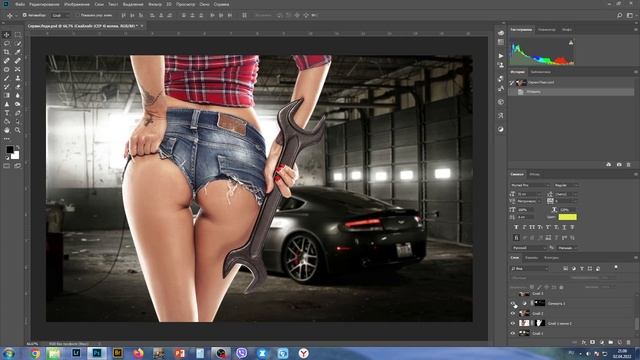This screenshot has width=640, height=360.
Task: Select the Move tool
Action: coord(7,35)
